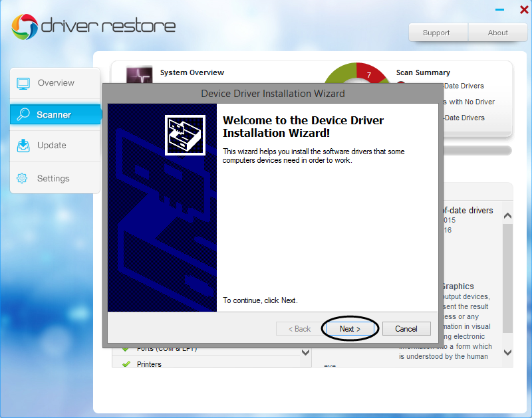Screen dimensions: 532x418
Task: Click the scan progress bar
Action: tap(477, 151)
